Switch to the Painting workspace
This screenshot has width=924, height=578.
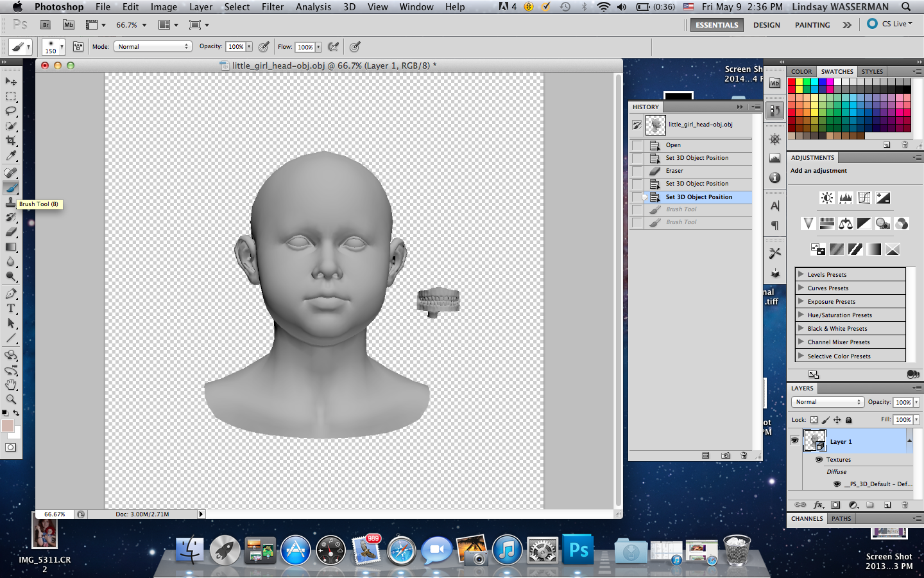coord(812,25)
